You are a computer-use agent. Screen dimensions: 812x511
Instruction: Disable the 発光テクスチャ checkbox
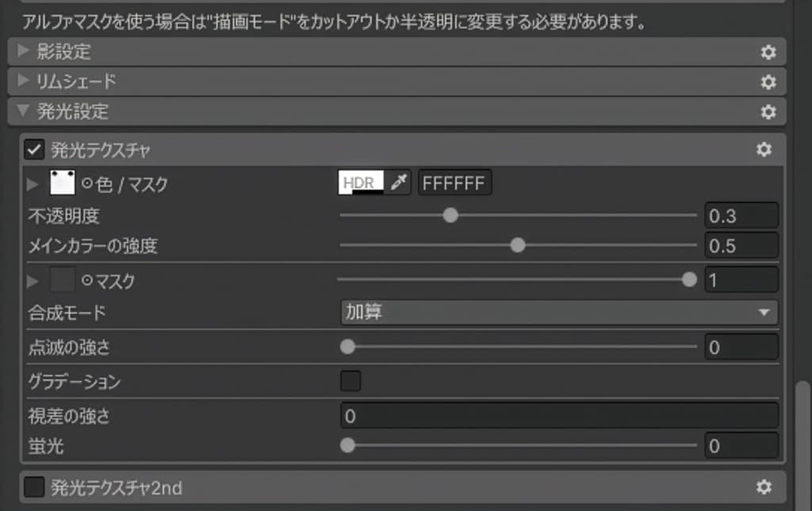coord(33,149)
